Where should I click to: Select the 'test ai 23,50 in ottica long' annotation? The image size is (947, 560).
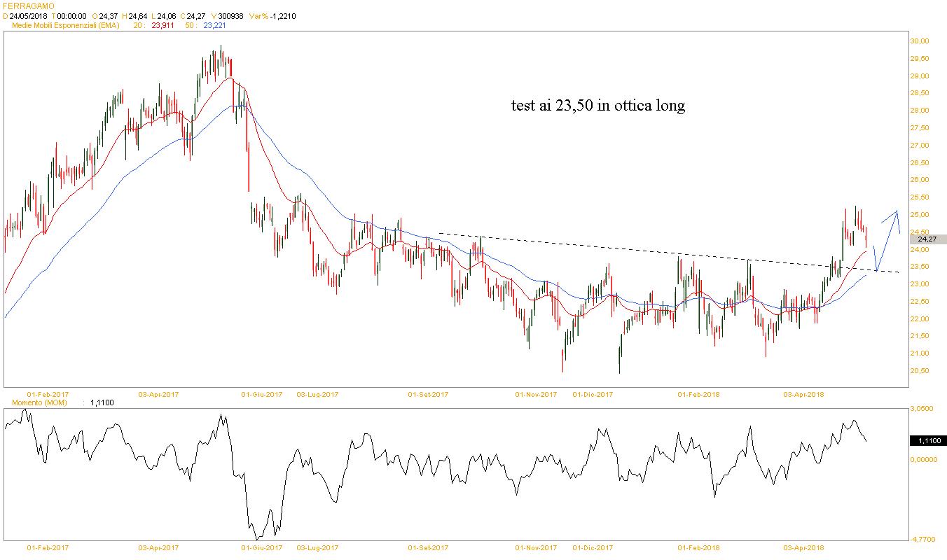pyautogui.click(x=597, y=106)
